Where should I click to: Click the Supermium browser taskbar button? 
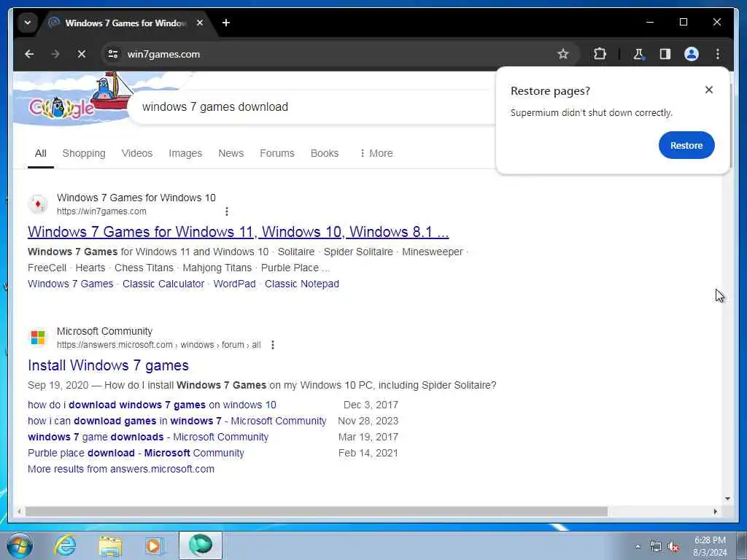pos(201,545)
